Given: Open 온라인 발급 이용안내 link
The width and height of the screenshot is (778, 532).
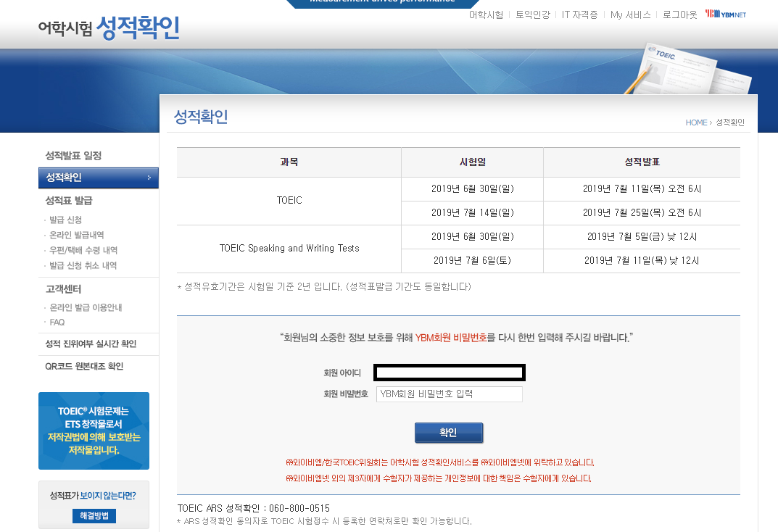Looking at the screenshot, I should (86, 307).
